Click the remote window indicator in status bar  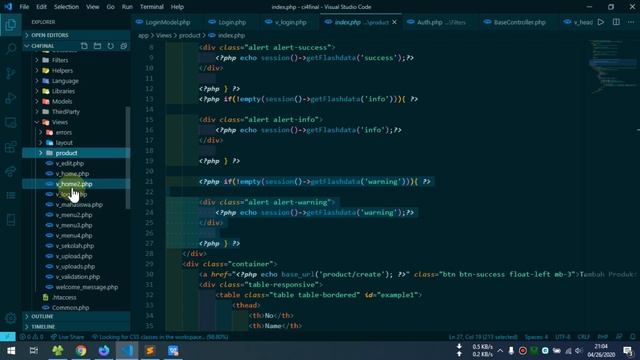click(x=8, y=337)
